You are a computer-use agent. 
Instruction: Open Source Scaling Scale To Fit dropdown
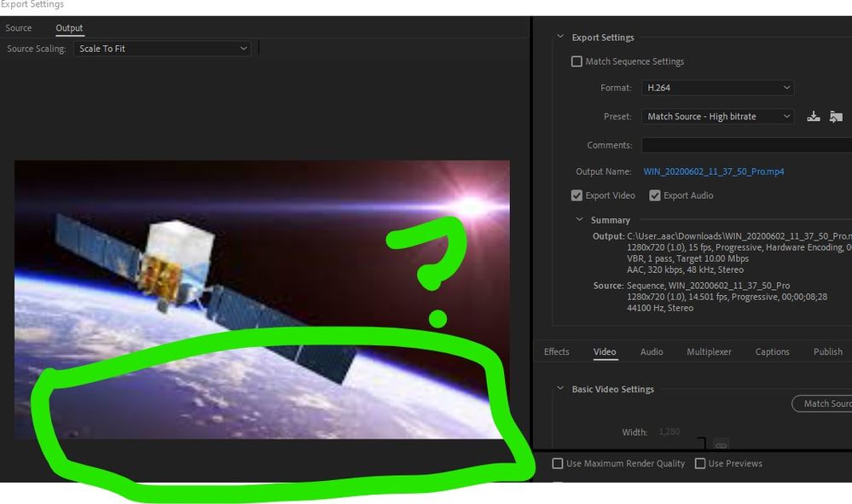click(x=162, y=49)
